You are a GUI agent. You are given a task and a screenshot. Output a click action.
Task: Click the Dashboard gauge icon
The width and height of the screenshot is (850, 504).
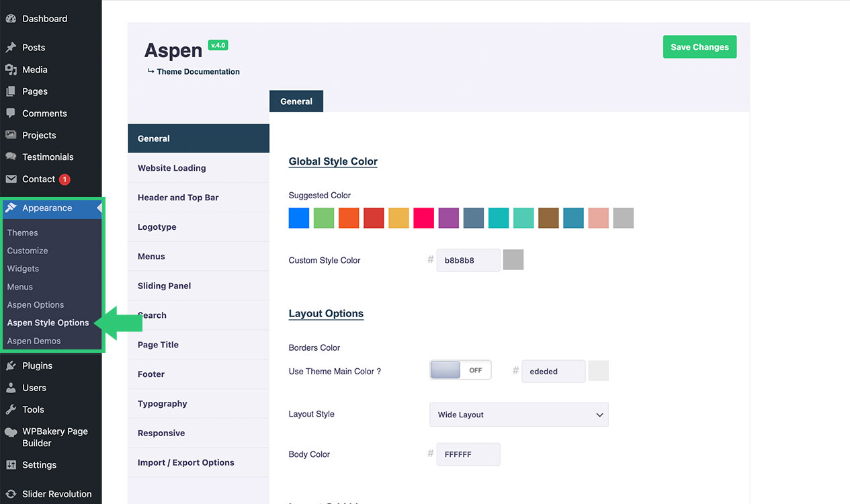(x=11, y=19)
